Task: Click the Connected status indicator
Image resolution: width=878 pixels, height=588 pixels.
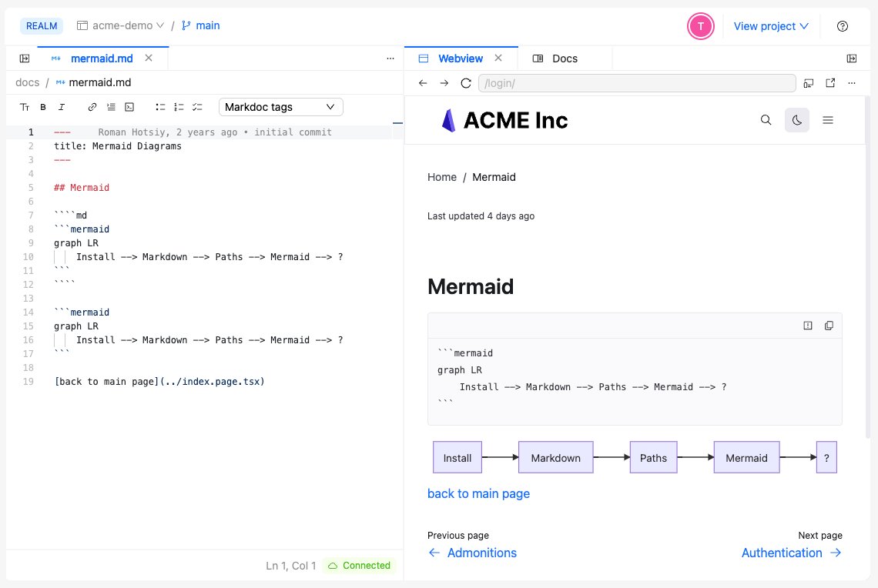Action: pos(359,566)
